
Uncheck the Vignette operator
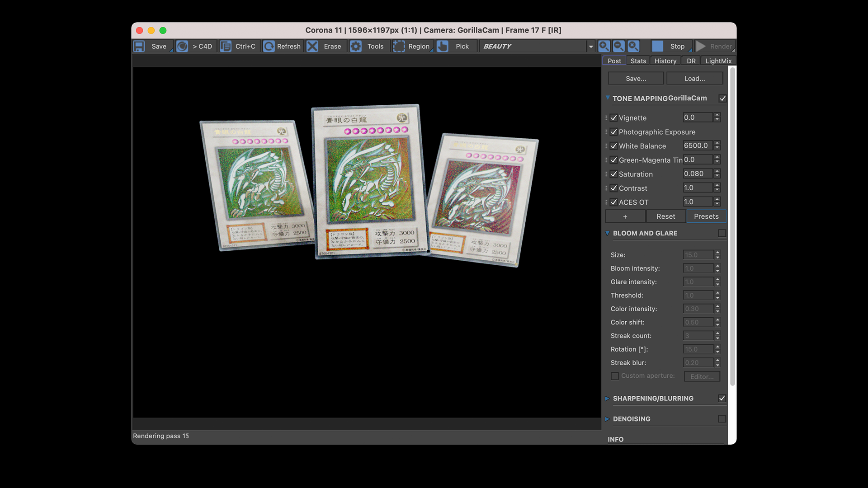613,118
